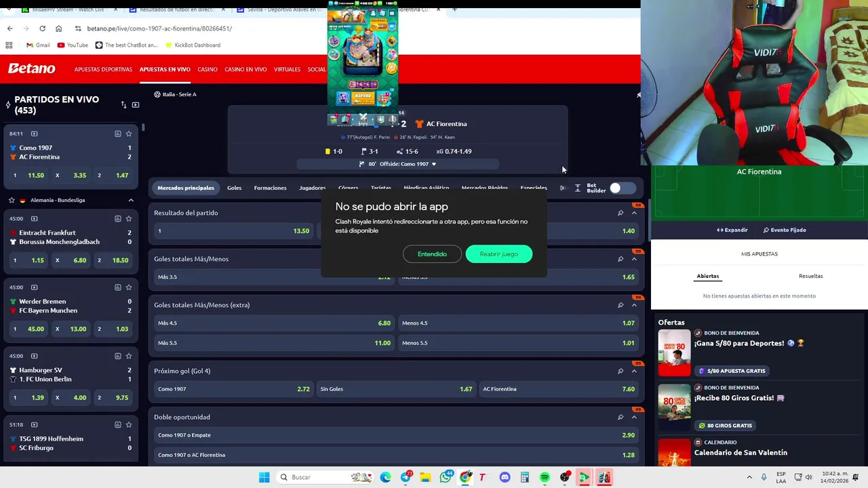Bet on 11.50 odds for Como 1907 in sidebar
The width and height of the screenshot is (868, 488).
[x=27, y=175]
